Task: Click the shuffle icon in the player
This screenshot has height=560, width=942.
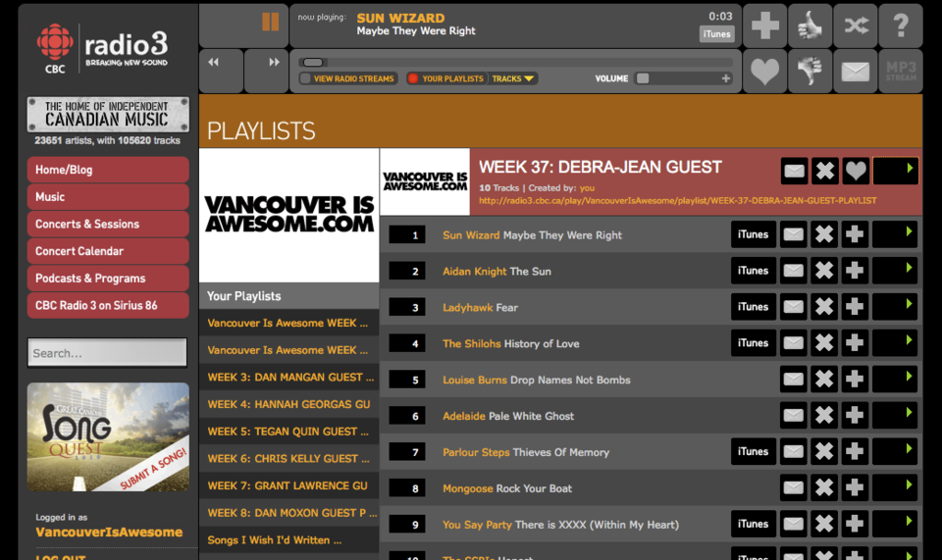Action: [856, 25]
